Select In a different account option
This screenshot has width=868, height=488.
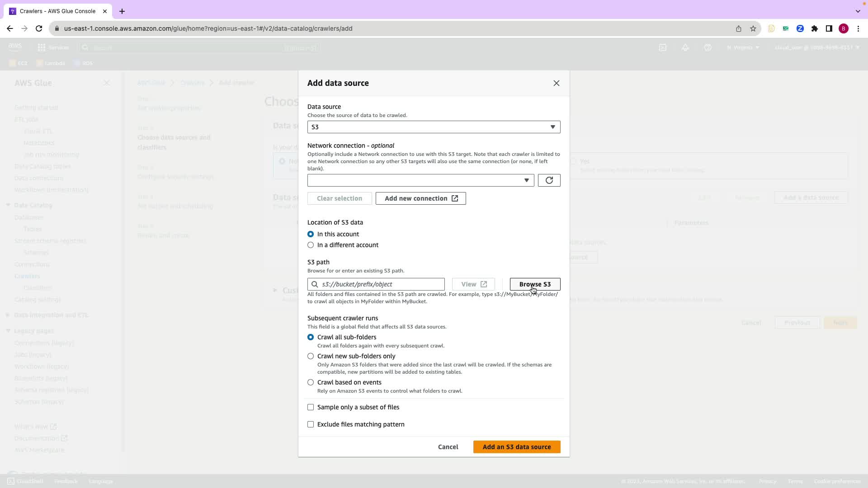pyautogui.click(x=311, y=245)
